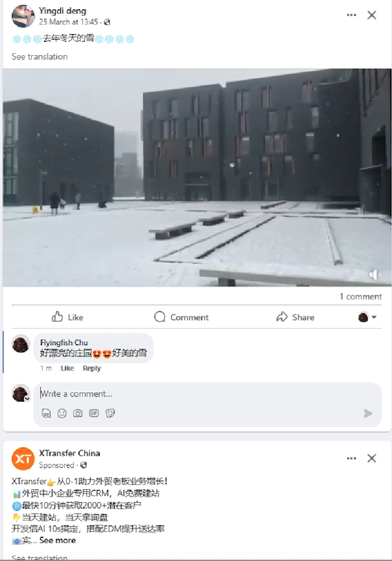Expand XTransfer ad text with See more
Viewport: 392px width, 561px height.
[x=58, y=540]
